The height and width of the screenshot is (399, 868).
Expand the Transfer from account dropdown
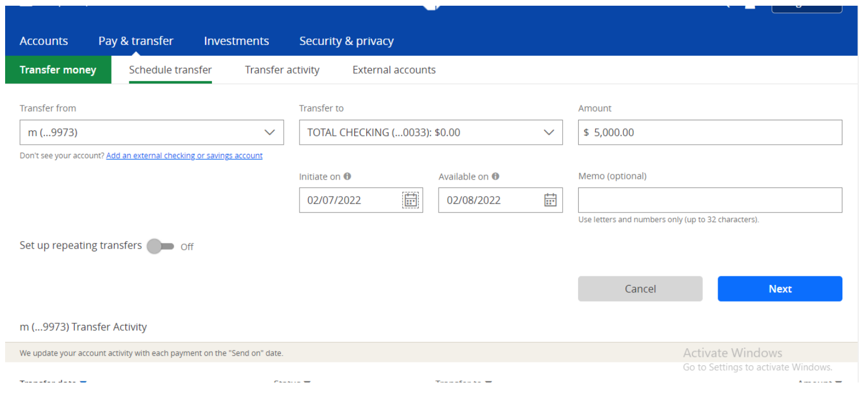152,132
